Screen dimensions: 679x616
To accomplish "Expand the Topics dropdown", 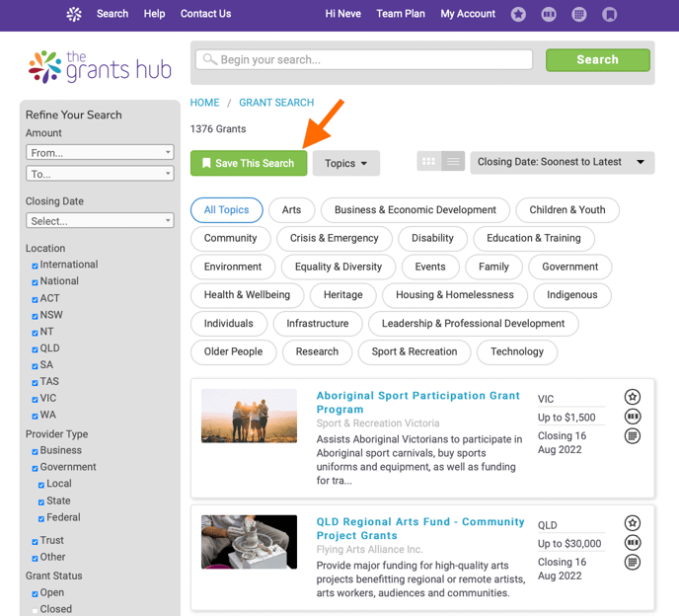I will 345,164.
